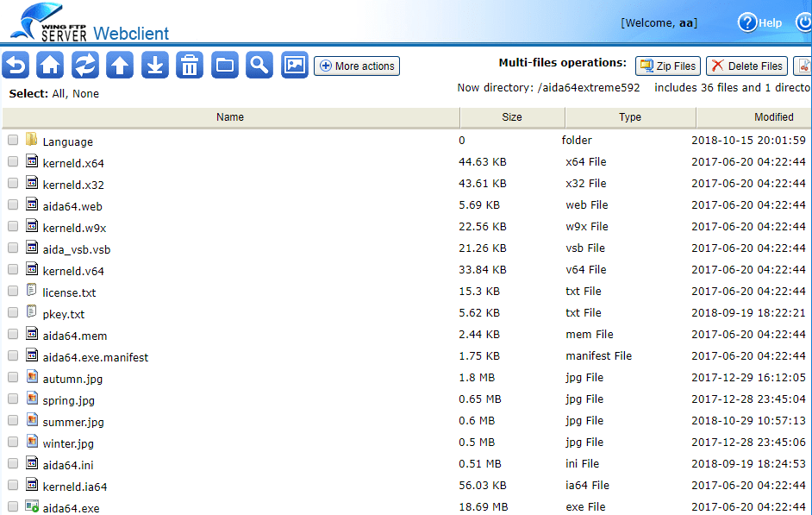Sort by Size column header
Screen dimensions: 812x515
click(x=512, y=117)
